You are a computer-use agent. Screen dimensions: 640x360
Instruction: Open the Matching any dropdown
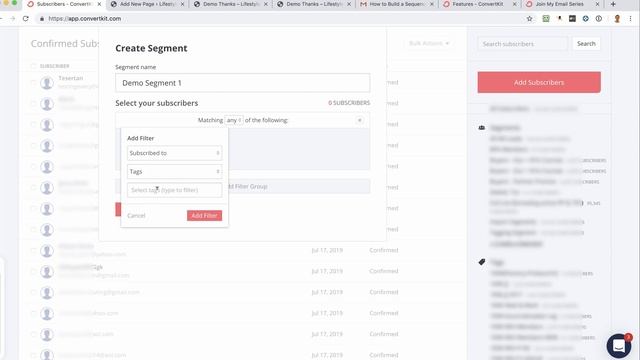[x=234, y=120]
